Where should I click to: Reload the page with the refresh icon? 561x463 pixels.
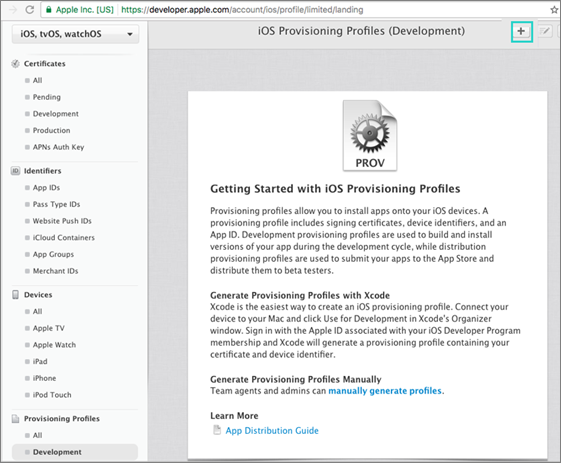point(30,10)
